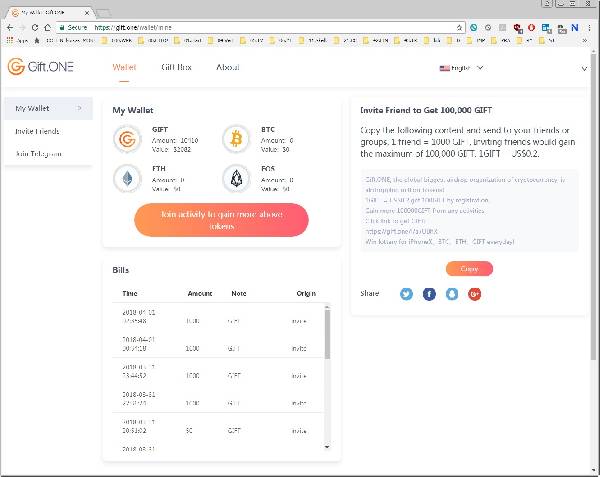
Task: Click the Bitcoin BTC icon
Action: (236, 139)
